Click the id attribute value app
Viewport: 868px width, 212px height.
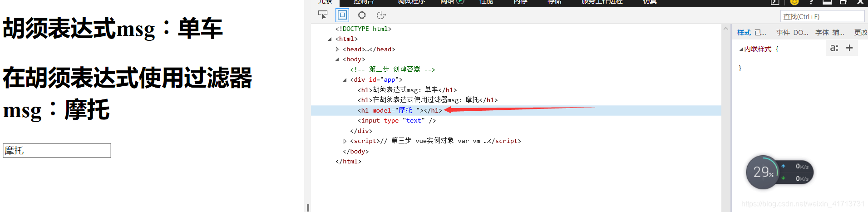pyautogui.click(x=390, y=80)
